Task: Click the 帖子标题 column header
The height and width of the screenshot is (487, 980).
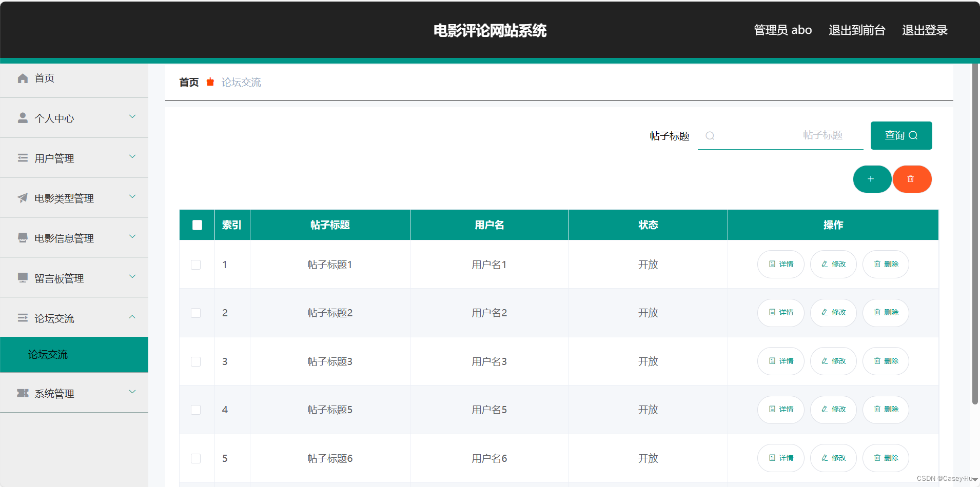Action: click(330, 225)
